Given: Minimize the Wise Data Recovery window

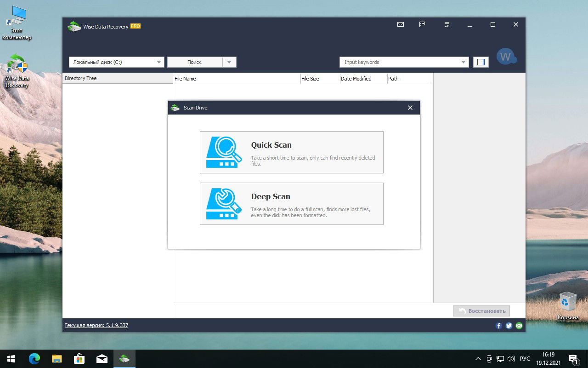Looking at the screenshot, I should pyautogui.click(x=470, y=25).
